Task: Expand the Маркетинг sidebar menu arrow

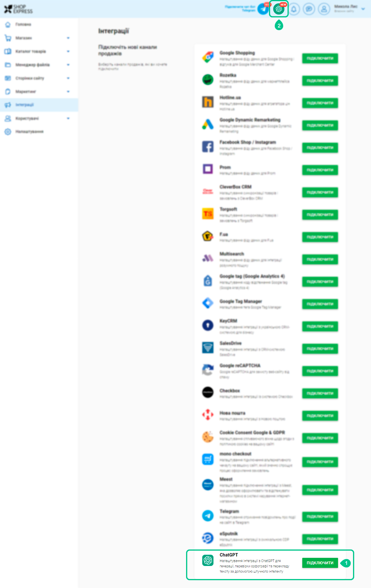Action: pyautogui.click(x=68, y=92)
